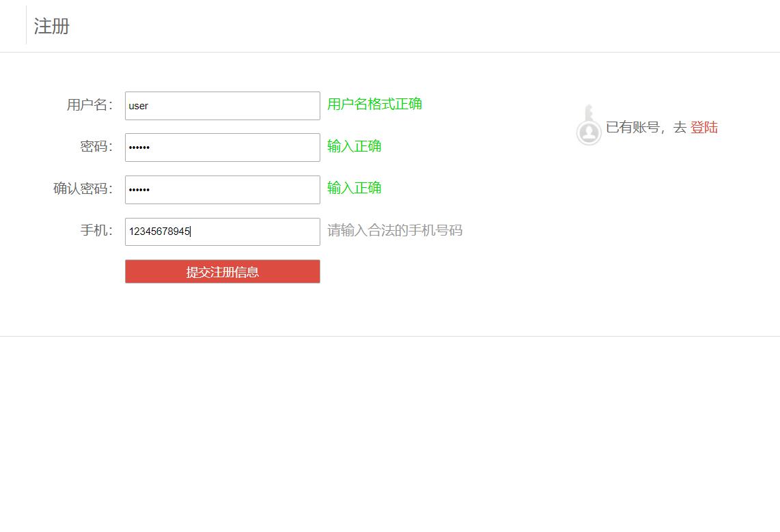Click the 请输入合法的手机号码 hint text
This screenshot has width=780, height=532.
[x=395, y=230]
